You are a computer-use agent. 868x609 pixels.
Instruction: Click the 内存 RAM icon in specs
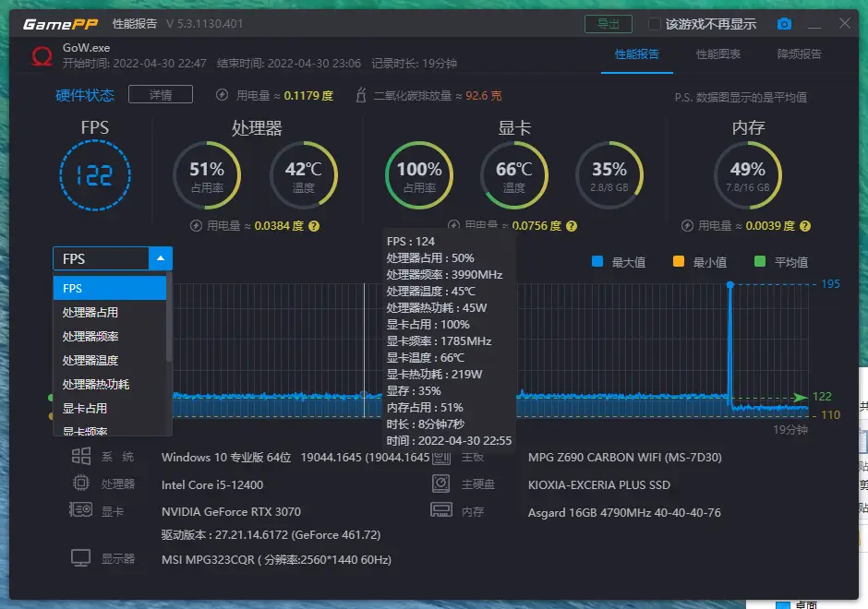click(441, 509)
